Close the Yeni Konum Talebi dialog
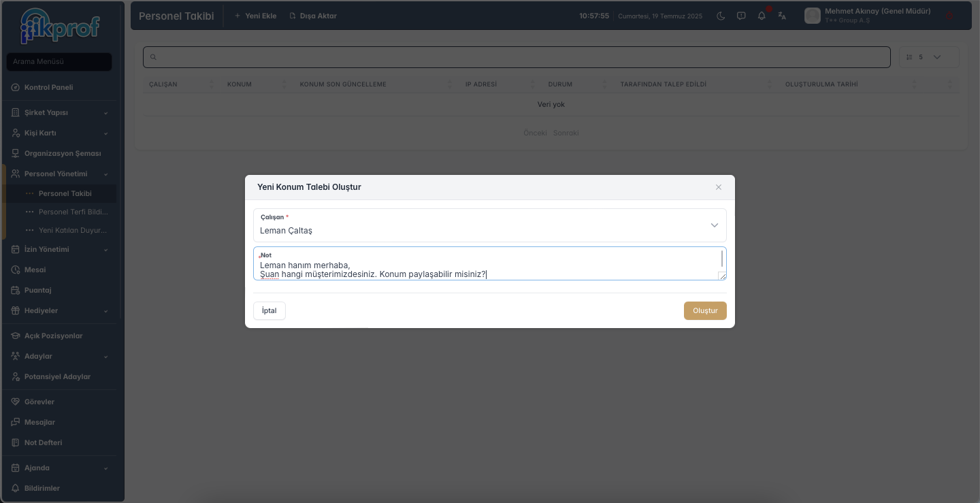980x503 pixels. click(x=719, y=187)
